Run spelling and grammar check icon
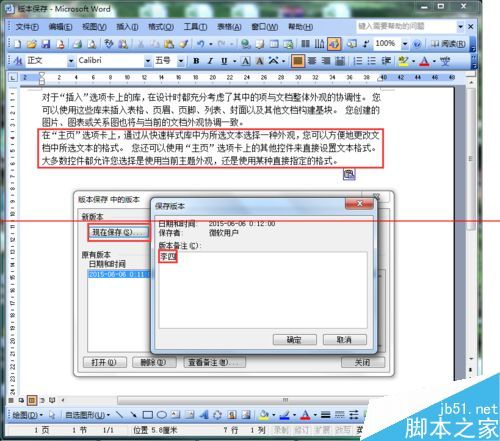500x441 pixels. [x=109, y=44]
